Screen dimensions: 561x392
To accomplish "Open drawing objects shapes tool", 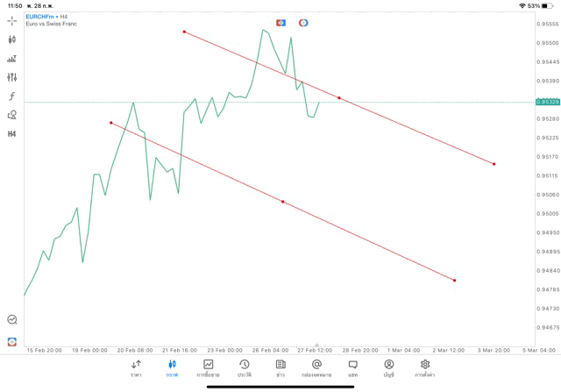I will [x=12, y=115].
